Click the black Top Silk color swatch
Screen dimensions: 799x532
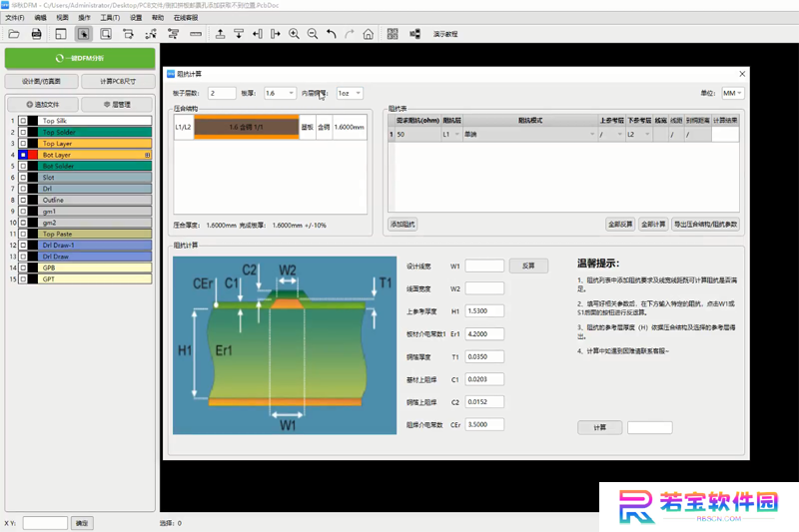click(33, 121)
